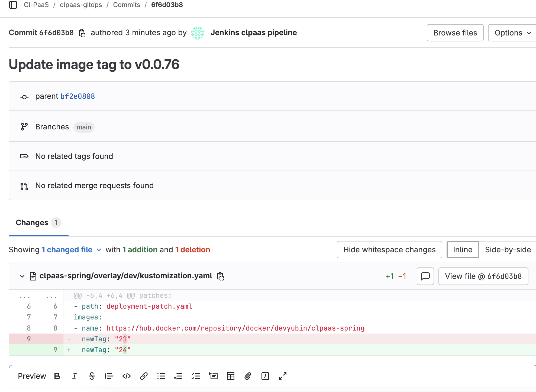This screenshot has height=392, width=536.
Task: Switch diff view to Inline
Action: click(x=462, y=250)
